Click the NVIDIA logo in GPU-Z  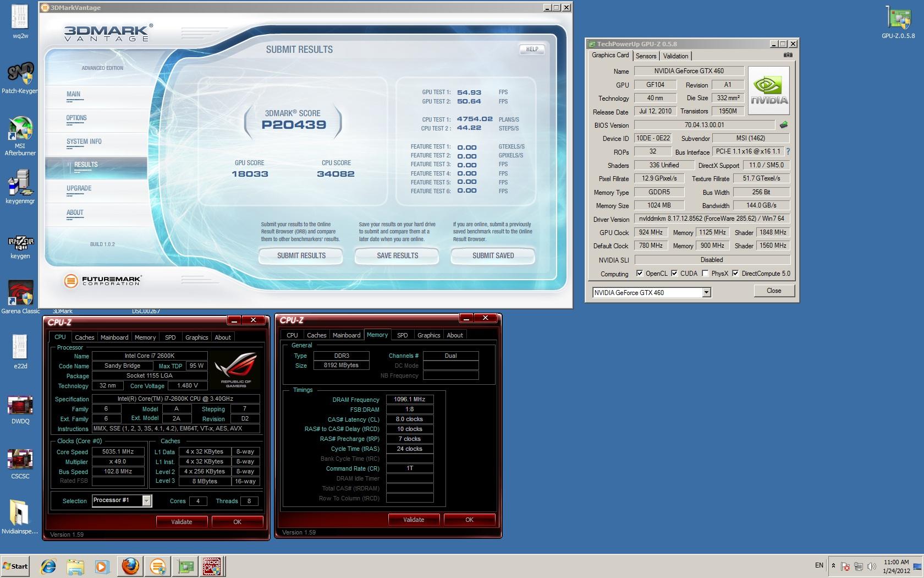point(769,90)
